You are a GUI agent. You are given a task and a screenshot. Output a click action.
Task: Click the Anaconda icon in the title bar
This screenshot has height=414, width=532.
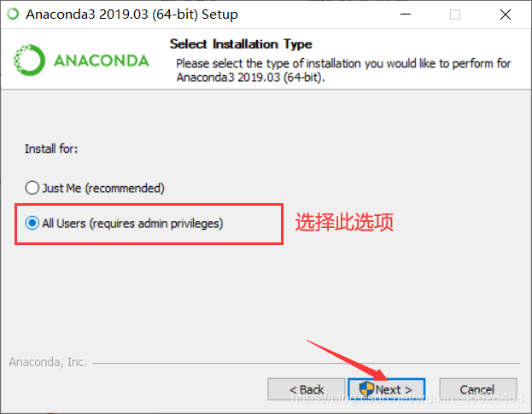tap(13, 15)
